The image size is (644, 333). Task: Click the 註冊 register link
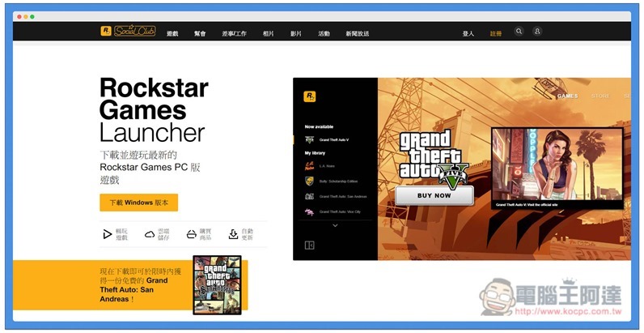pos(496,34)
